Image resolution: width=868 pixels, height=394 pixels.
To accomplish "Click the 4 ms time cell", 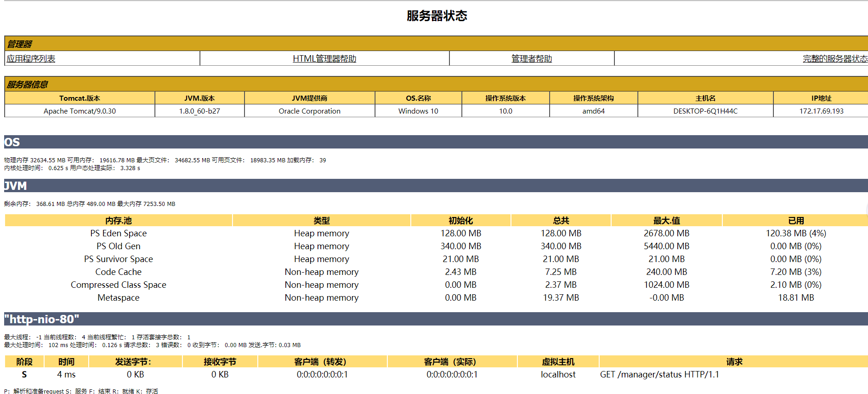I will [x=66, y=374].
